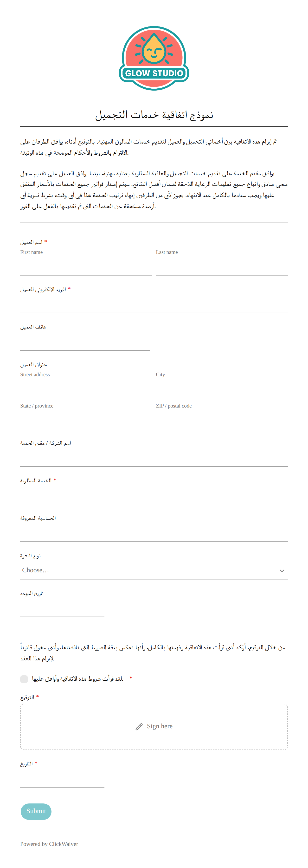
Task: Click the State / province field
Action: click(86, 420)
